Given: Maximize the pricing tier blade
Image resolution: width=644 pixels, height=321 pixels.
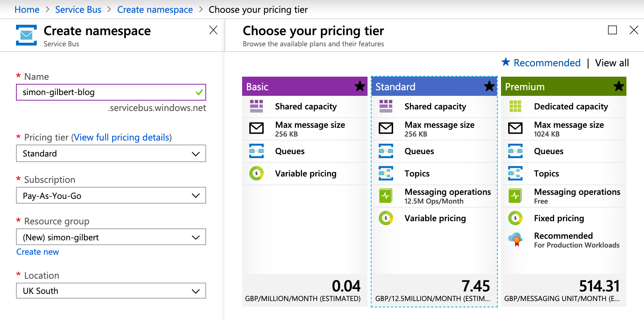Looking at the screenshot, I should 612,30.
